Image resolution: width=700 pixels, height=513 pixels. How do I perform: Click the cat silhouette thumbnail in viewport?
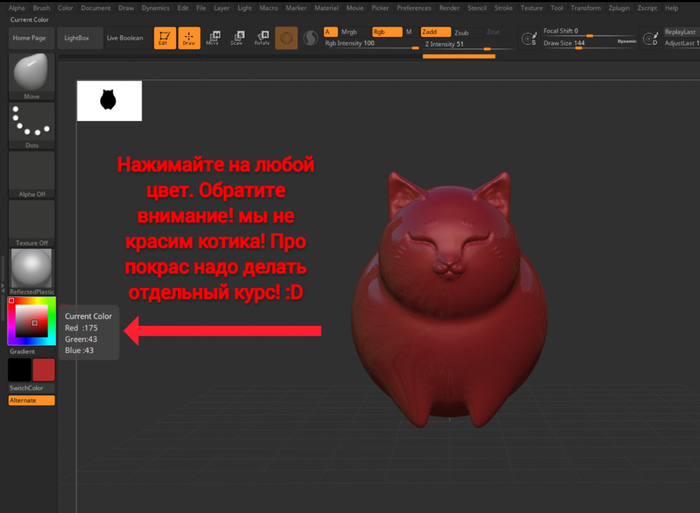pyautogui.click(x=109, y=100)
